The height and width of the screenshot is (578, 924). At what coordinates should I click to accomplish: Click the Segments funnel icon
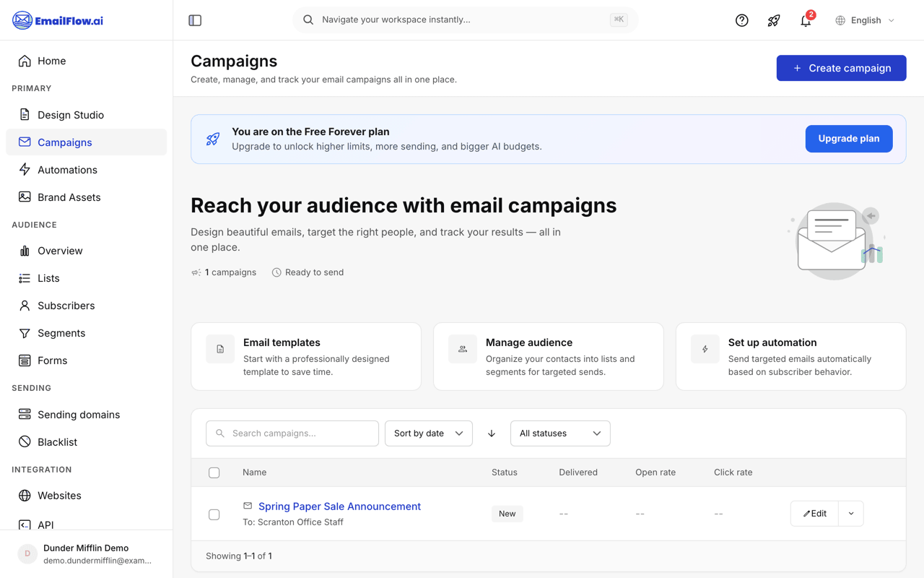25,333
